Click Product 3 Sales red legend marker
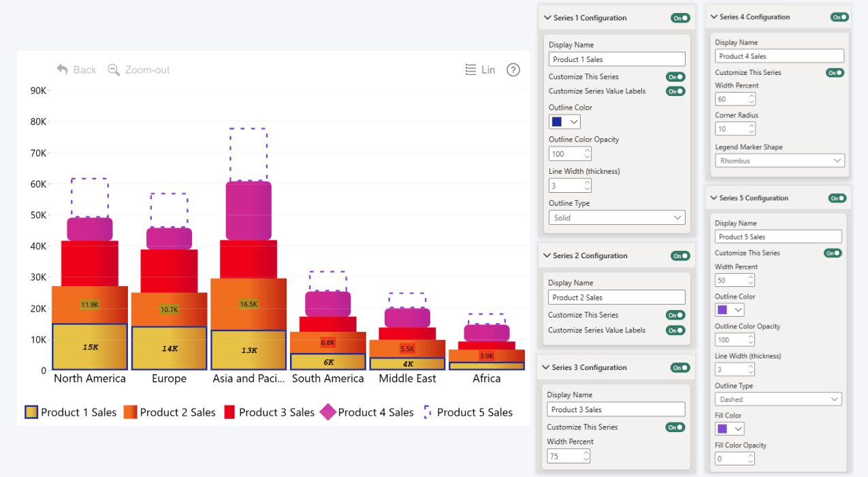This screenshot has height=477, width=868. 229,412
